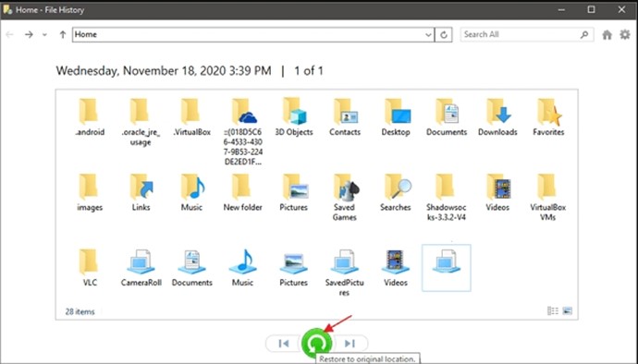Click the refresh button beside address bar

click(444, 34)
